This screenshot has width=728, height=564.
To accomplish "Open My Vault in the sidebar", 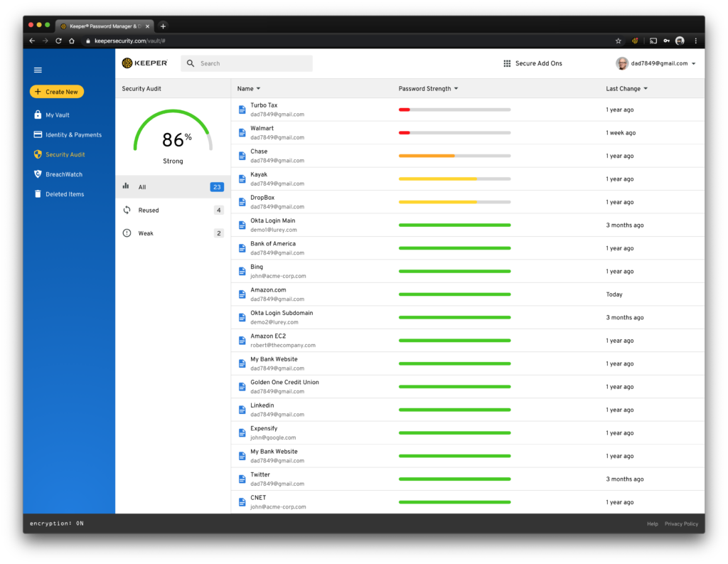I will tap(58, 115).
